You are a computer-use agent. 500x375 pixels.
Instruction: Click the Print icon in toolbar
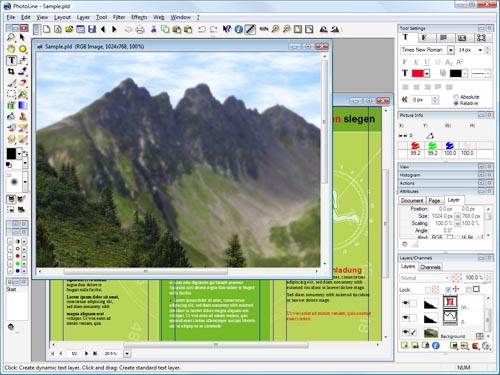pos(140,30)
